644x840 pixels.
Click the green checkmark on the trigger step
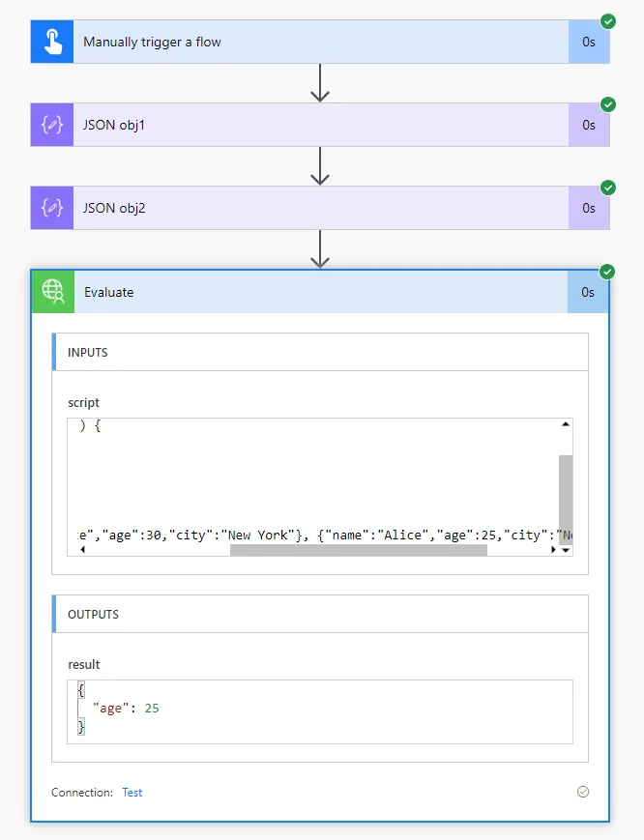607,21
